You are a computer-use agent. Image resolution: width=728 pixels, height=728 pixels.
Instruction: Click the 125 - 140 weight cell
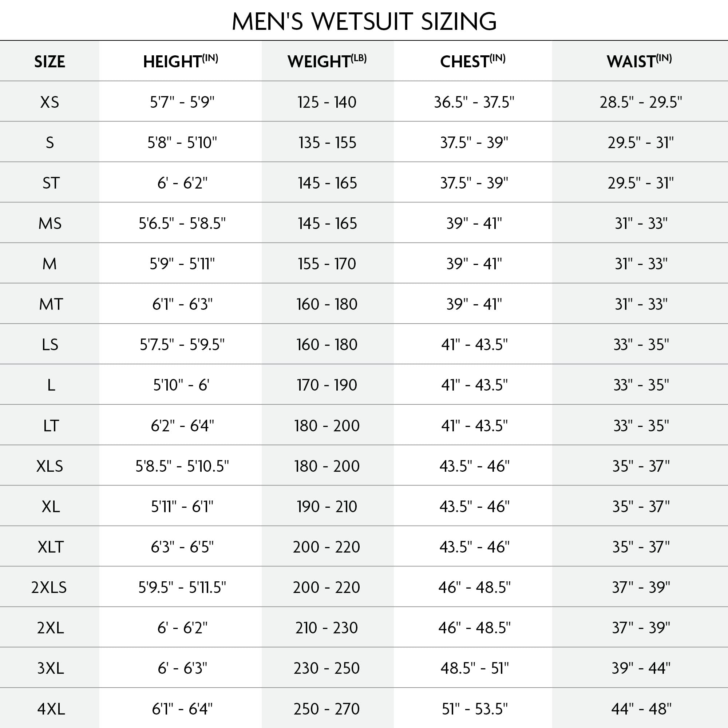click(327, 102)
